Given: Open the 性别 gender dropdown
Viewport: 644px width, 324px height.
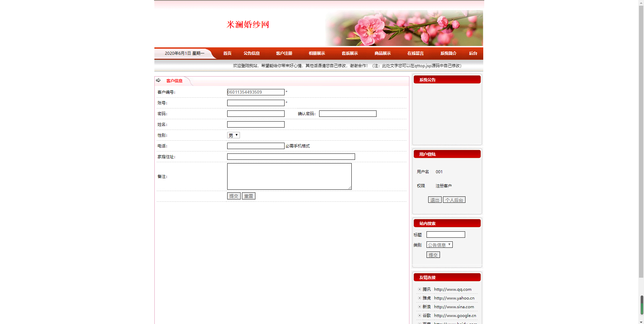Looking at the screenshot, I should tap(234, 135).
